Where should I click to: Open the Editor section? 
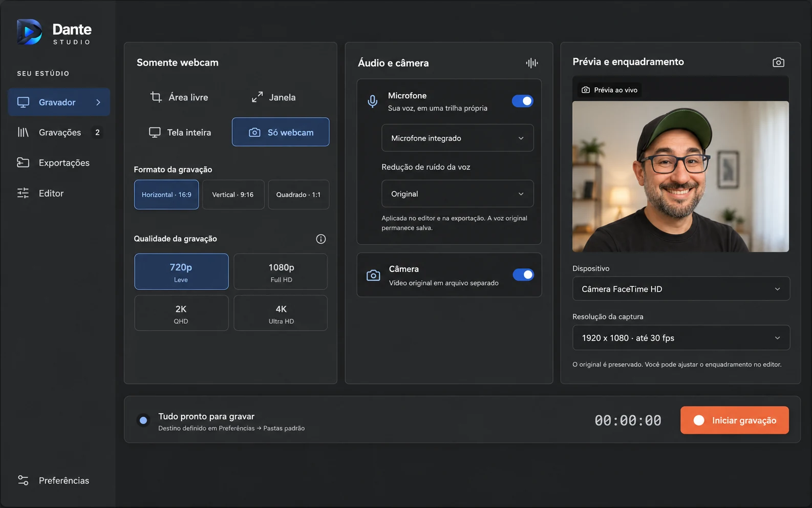click(x=59, y=193)
